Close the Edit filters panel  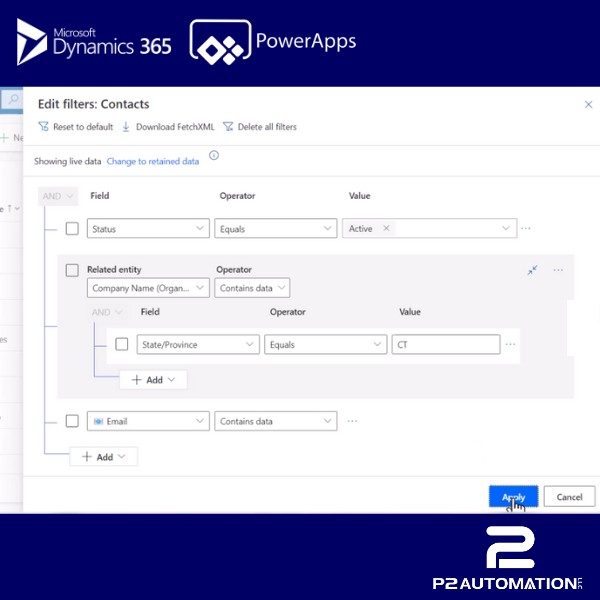click(589, 104)
